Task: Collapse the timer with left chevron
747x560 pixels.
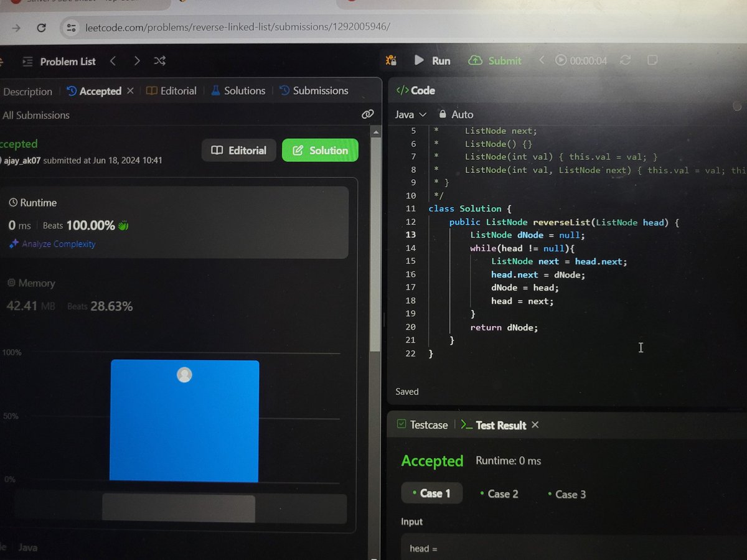Action: pos(541,60)
